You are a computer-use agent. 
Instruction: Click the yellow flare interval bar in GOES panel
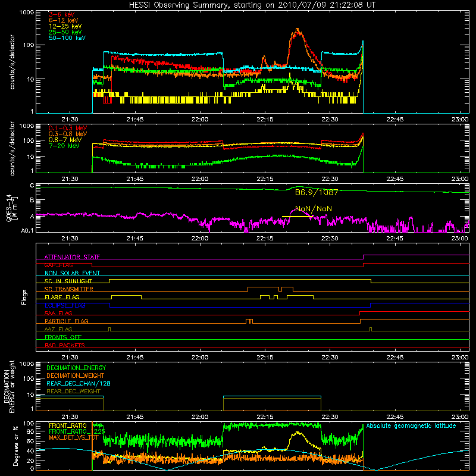point(297,217)
